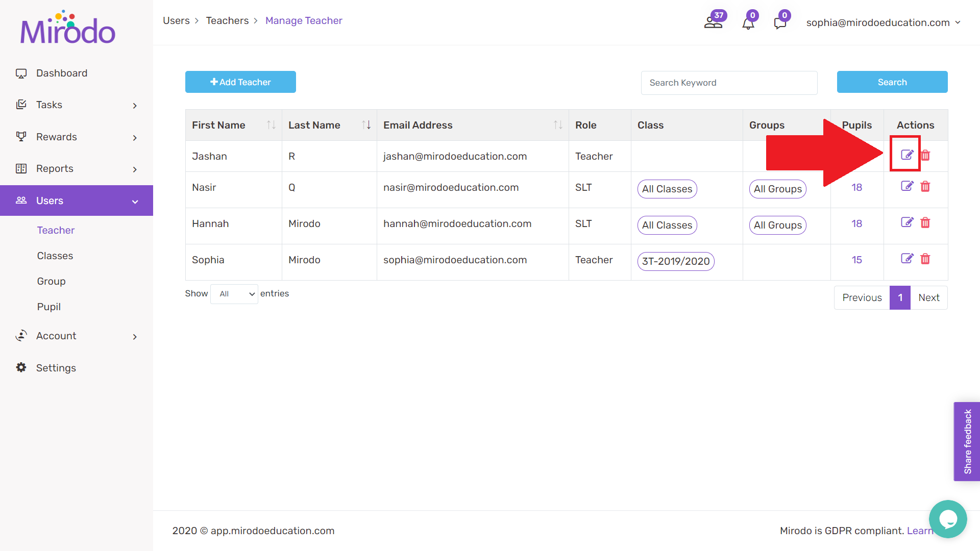Focus the Search Keyword input field

[729, 83]
